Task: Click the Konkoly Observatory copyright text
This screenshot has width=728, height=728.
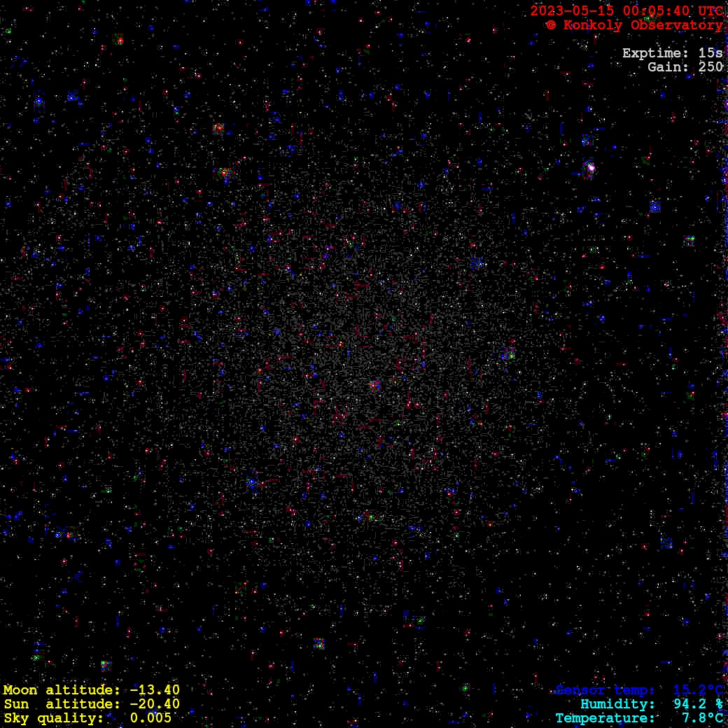Action: click(634, 25)
